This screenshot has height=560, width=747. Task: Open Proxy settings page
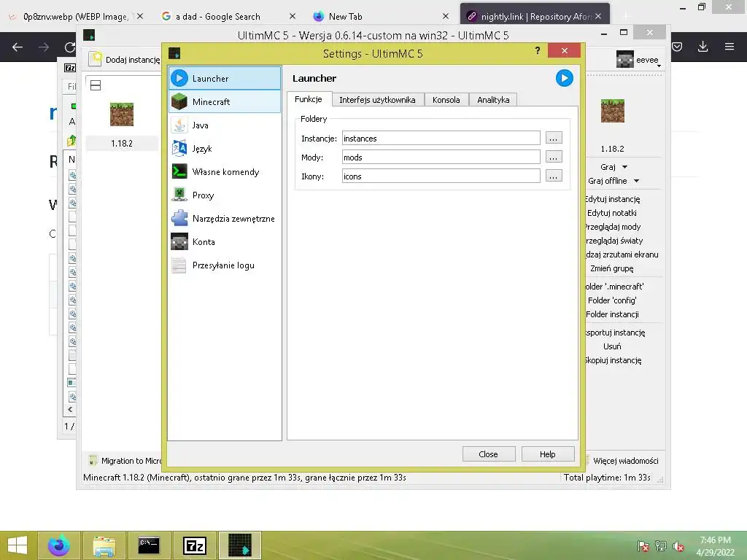click(x=225, y=195)
